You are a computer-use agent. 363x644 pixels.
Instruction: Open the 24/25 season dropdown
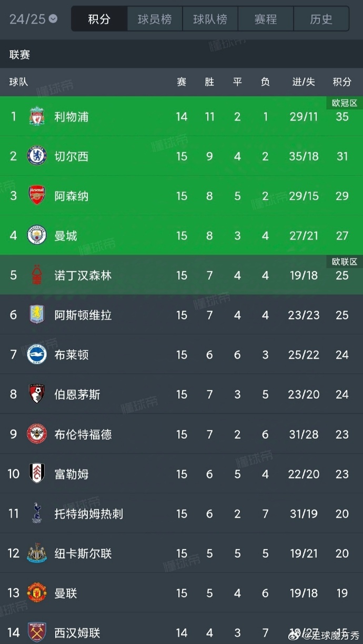(33, 19)
